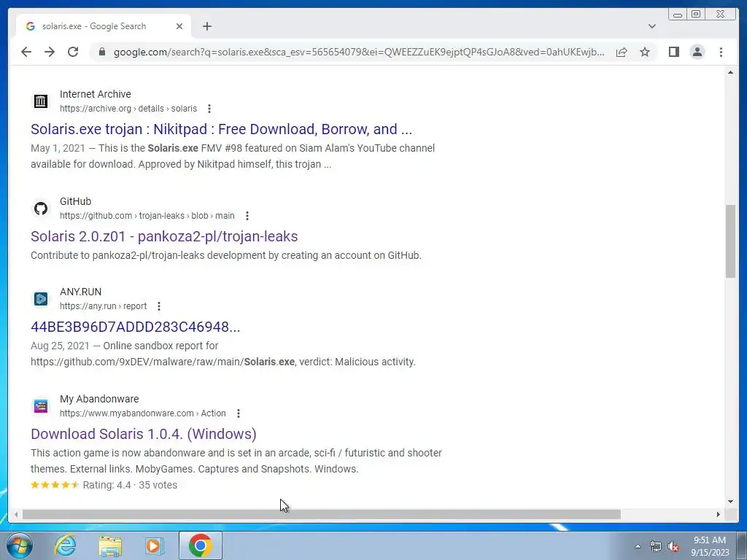747x560 pixels.
Task: Open the Windows Start menu
Action: click(x=19, y=545)
